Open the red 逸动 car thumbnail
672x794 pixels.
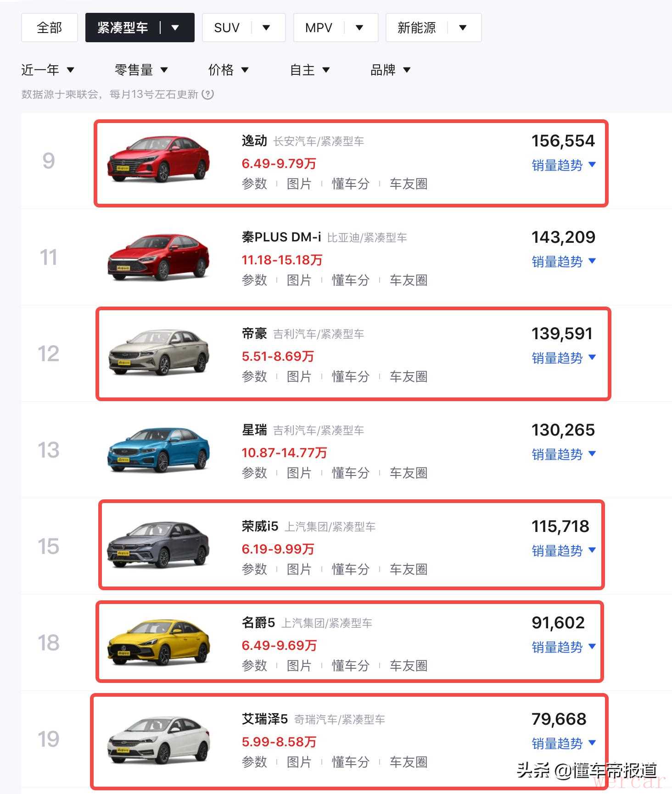159,159
